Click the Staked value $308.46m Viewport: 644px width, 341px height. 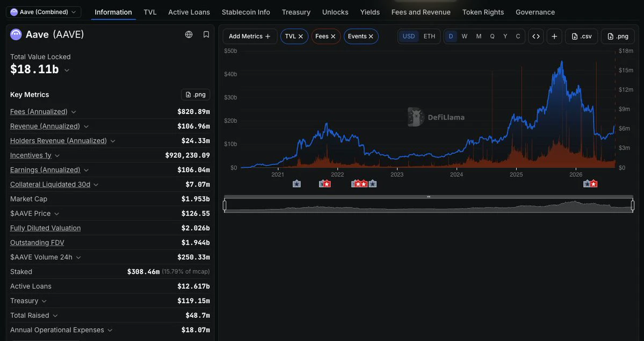point(143,272)
